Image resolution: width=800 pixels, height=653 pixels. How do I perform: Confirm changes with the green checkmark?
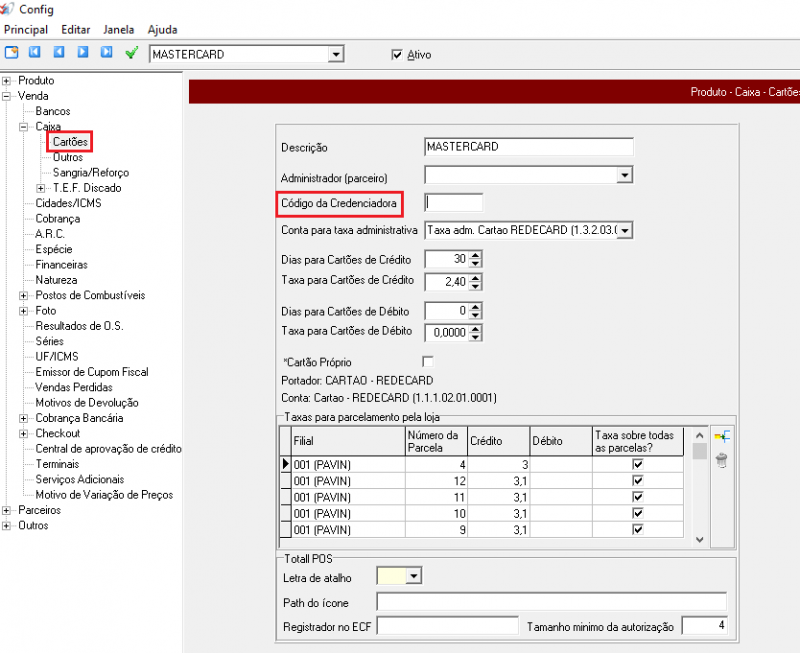(131, 54)
